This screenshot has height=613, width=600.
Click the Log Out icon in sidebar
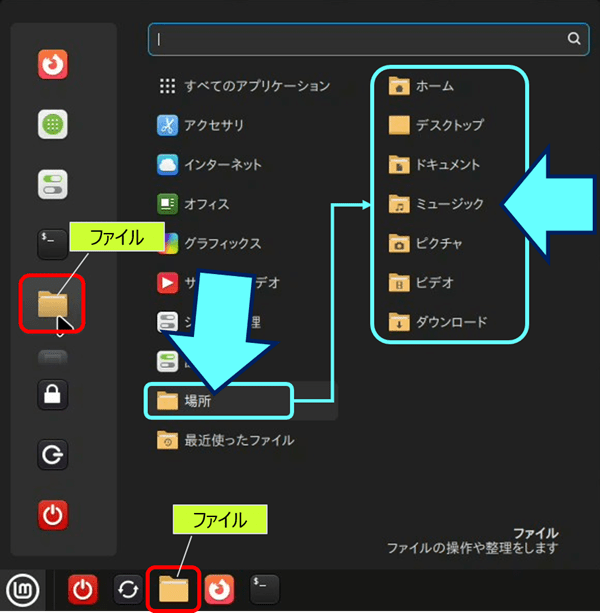(53, 455)
